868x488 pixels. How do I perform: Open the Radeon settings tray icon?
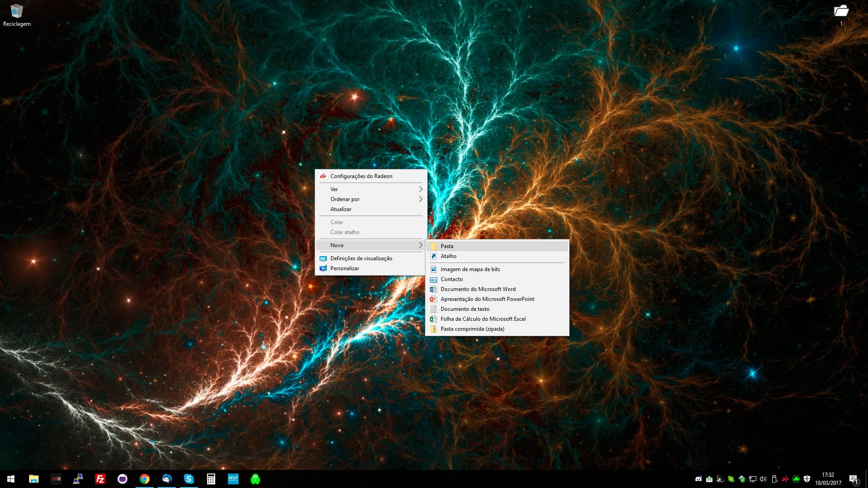point(785,479)
